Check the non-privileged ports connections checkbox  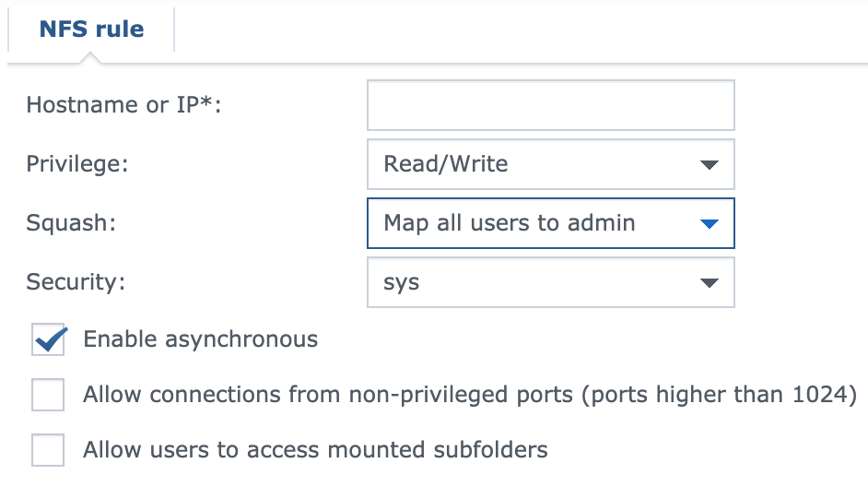(48, 396)
